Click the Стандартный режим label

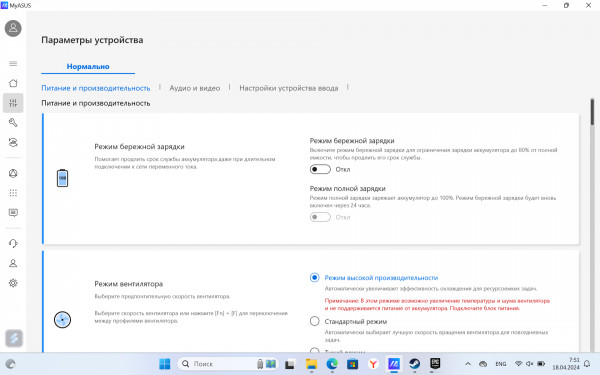click(356, 321)
